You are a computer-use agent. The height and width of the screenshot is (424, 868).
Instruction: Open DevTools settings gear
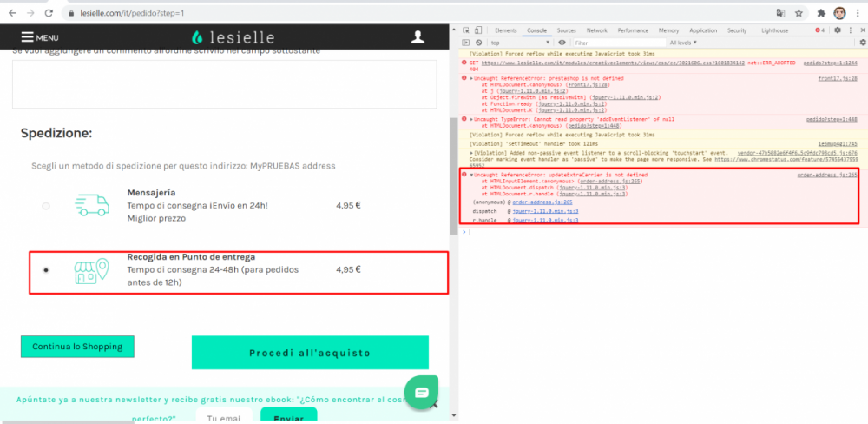coord(838,30)
